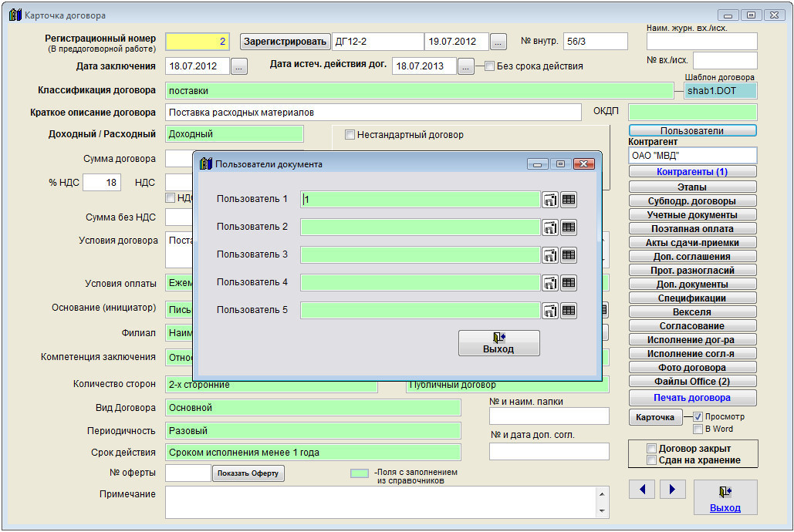Open the lookup icon for Пользователь 3
The width and height of the screenshot is (794, 532).
[x=550, y=255]
